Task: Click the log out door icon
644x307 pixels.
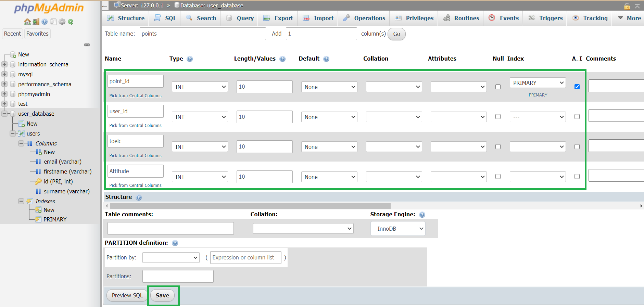Action: (x=36, y=22)
